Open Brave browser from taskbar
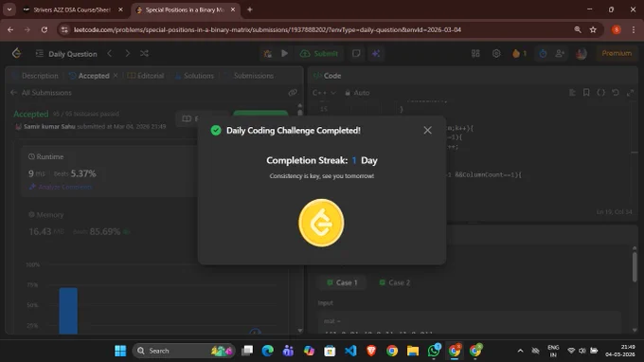This screenshot has width=644, height=362. (x=371, y=351)
